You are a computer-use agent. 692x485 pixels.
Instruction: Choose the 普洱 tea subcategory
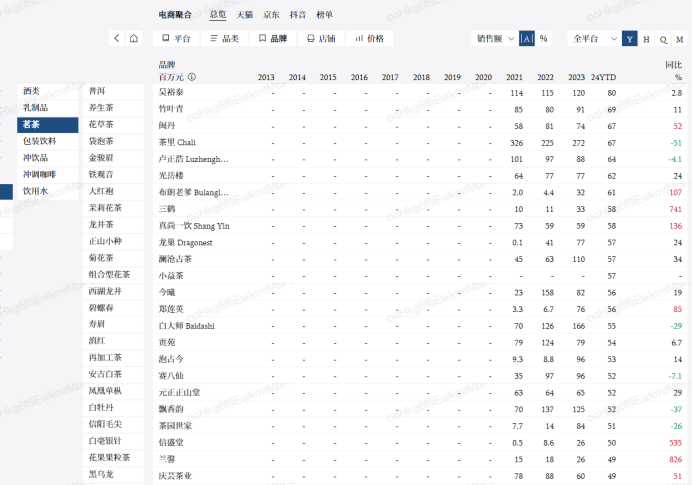(x=98, y=91)
